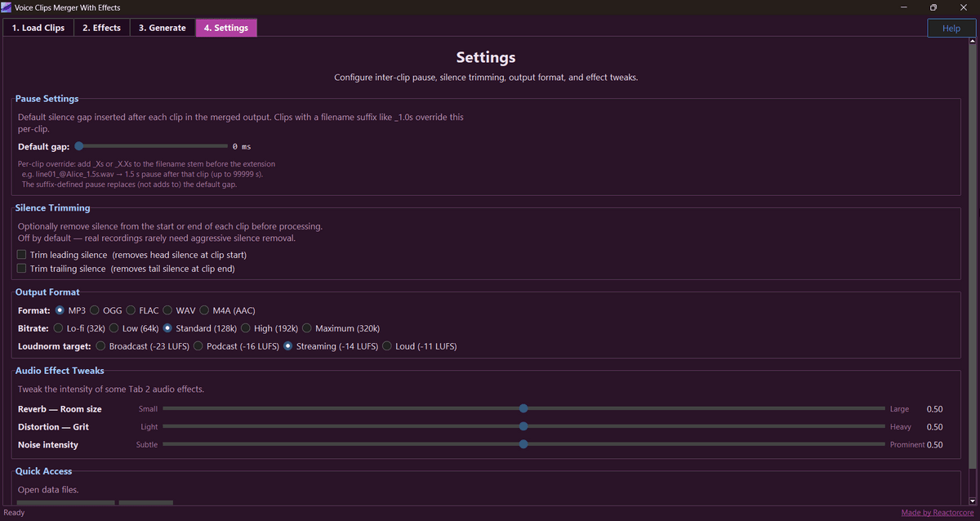The height and width of the screenshot is (521, 980).
Task: Click the Audio Effect Tweaks heading
Action: [60, 371]
